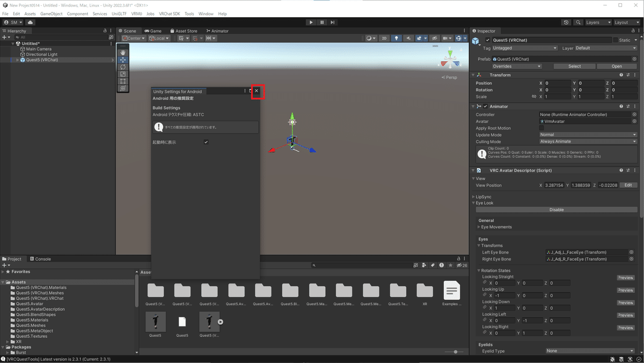Open the Culling Mode dropdown
This screenshot has height=363, width=644.
click(588, 142)
